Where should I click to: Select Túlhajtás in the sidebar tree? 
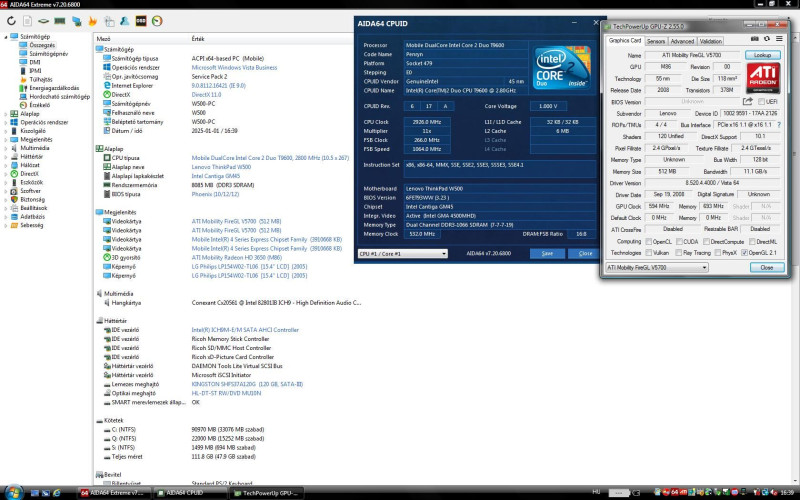(41, 79)
